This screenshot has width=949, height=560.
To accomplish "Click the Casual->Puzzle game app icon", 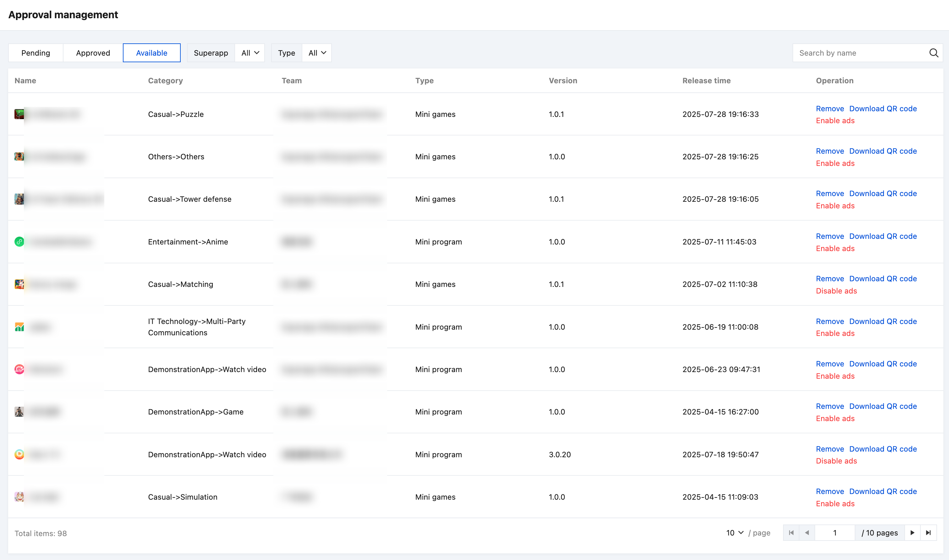I will 19,114.
